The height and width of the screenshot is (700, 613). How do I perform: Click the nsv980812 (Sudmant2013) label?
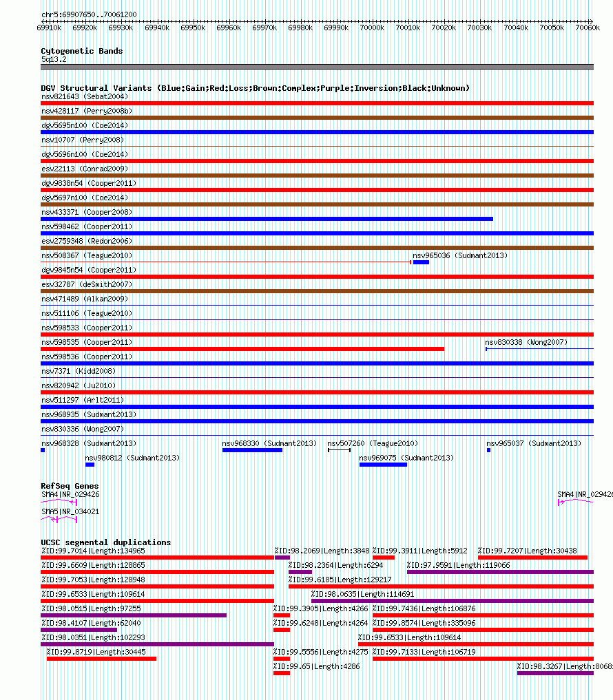tap(132, 458)
